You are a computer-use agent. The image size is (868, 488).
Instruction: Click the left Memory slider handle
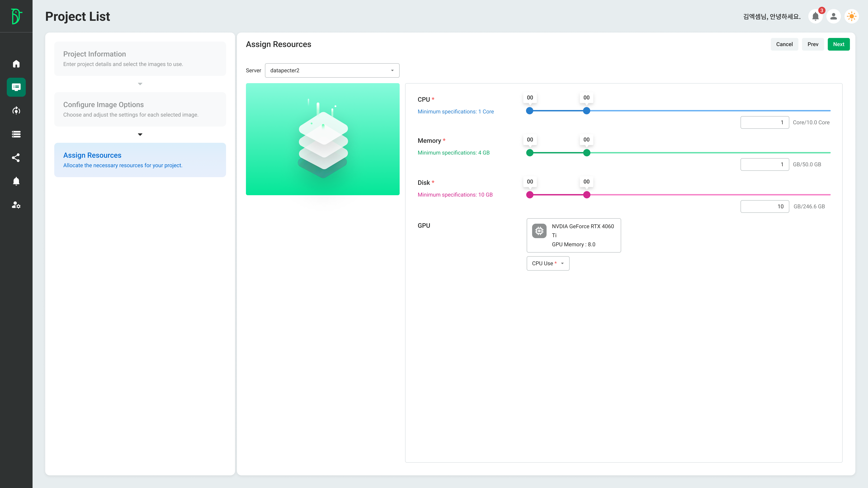pos(530,153)
